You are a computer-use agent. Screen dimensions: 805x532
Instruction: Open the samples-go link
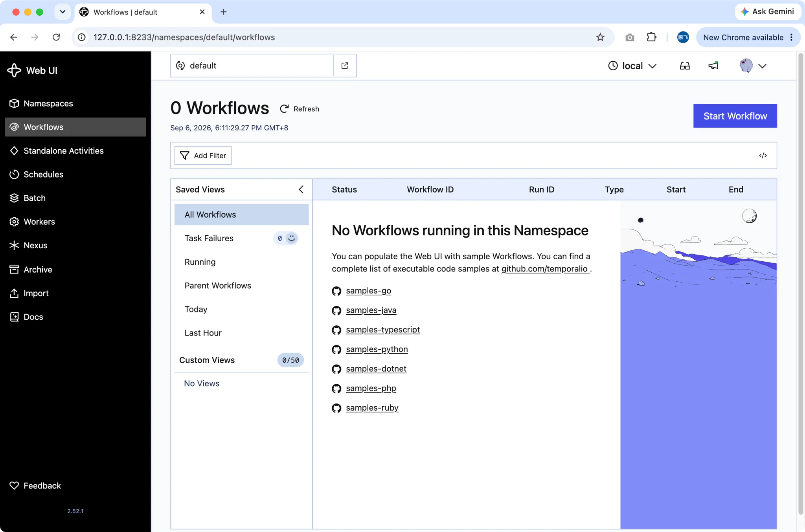point(368,291)
